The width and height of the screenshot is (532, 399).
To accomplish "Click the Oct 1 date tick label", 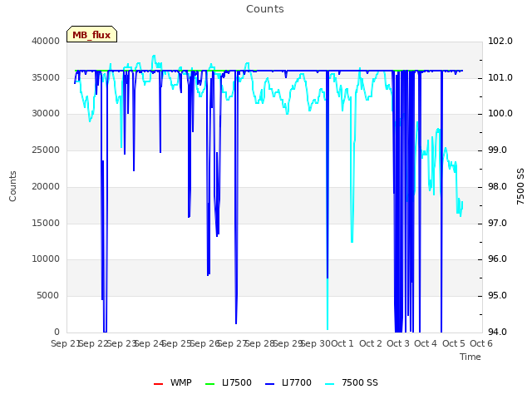I will 342,343.
